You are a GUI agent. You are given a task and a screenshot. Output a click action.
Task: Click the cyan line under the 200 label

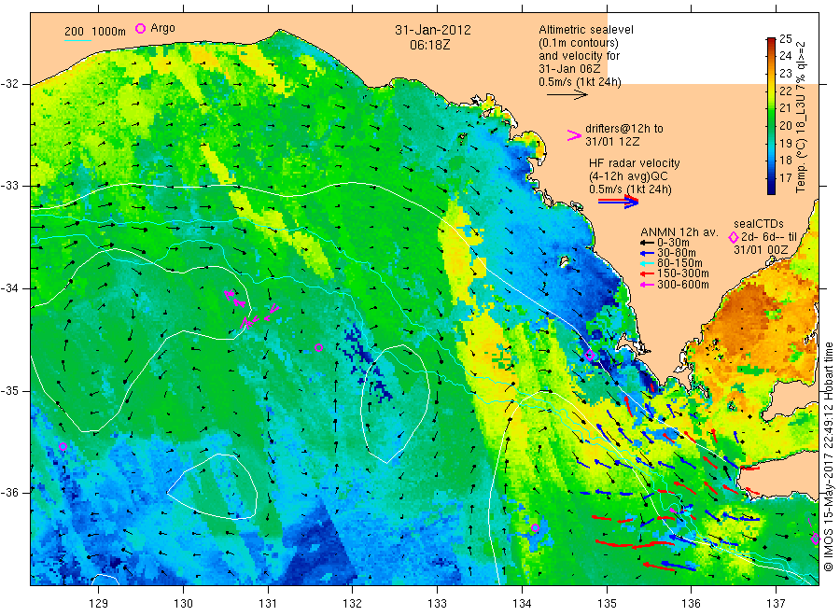coord(77,40)
